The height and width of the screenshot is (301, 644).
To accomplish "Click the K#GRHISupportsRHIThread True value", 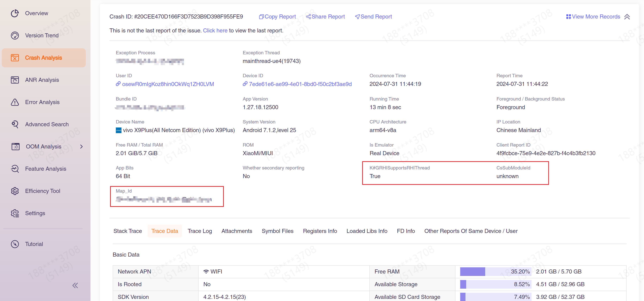I will [x=375, y=176].
